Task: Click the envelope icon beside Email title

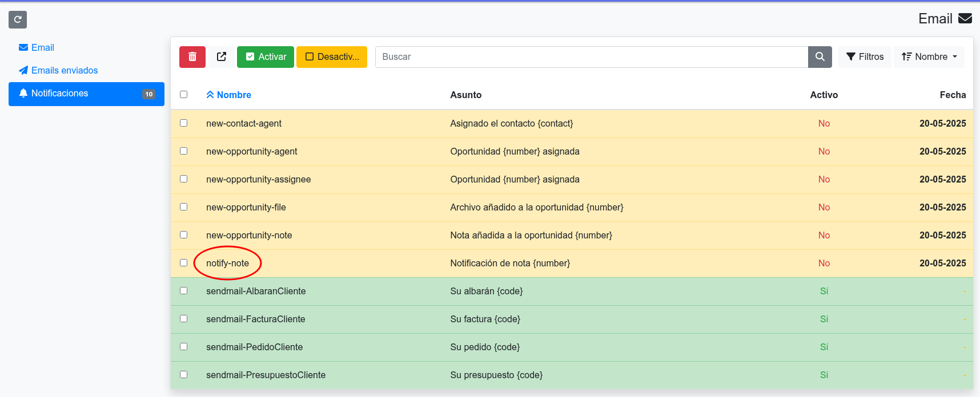Action: [965, 19]
